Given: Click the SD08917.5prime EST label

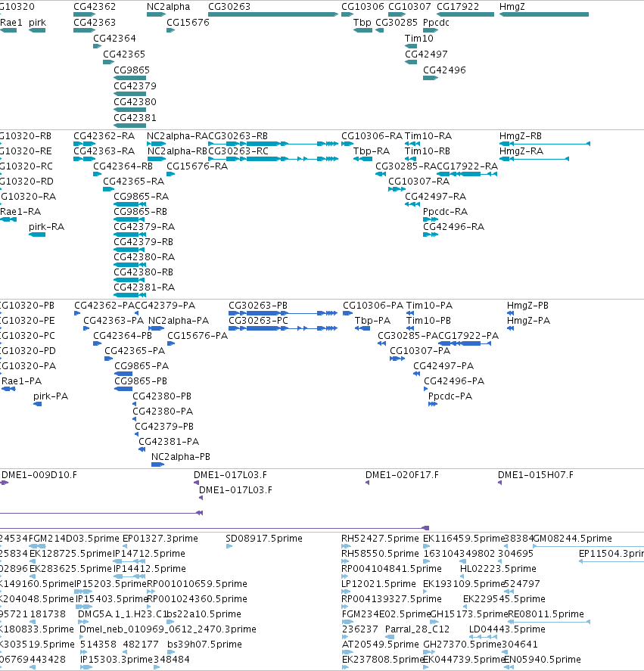Looking at the screenshot, I should point(264,539).
